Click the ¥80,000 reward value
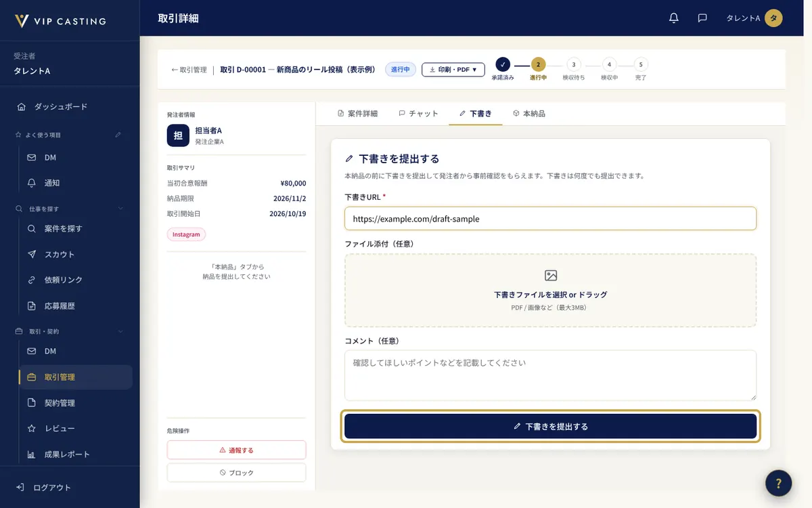Image resolution: width=812 pixels, height=508 pixels. click(293, 183)
